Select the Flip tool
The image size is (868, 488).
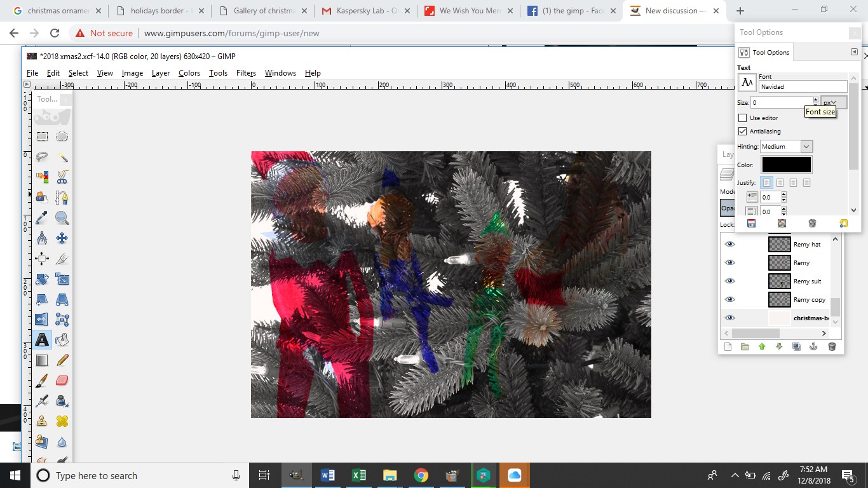42,320
